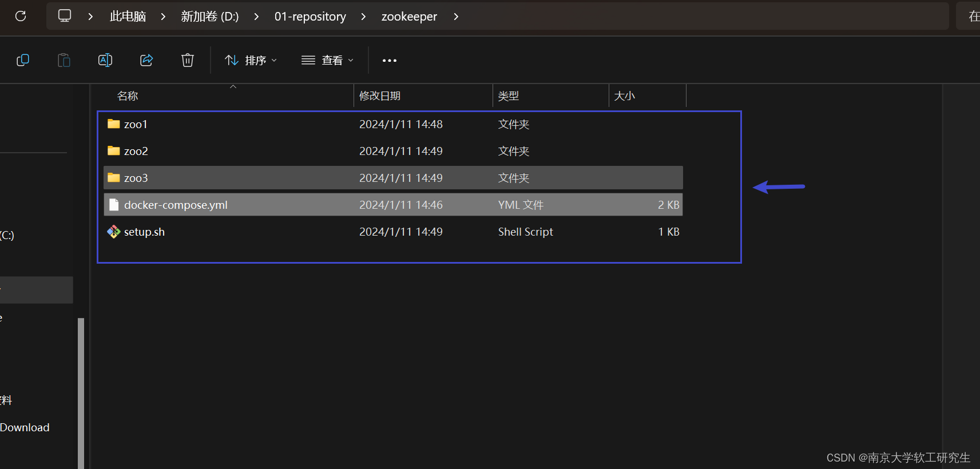Expand chevron after 新加卷 (D:)
Viewport: 980px width, 469px height.
[256, 17]
